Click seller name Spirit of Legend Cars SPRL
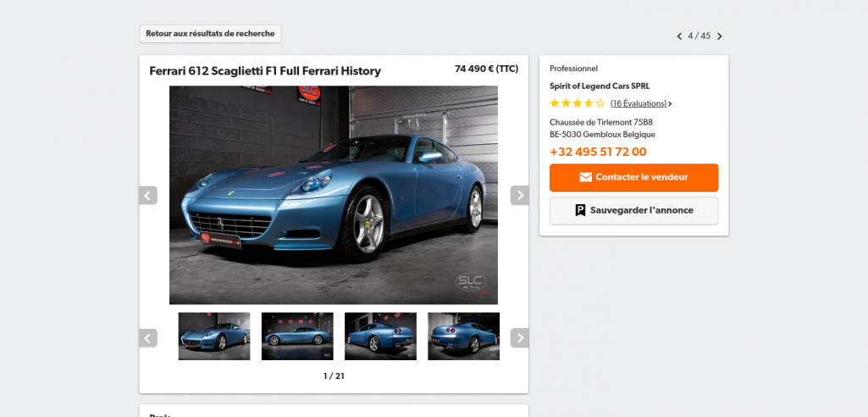Viewport: 868px width, 417px height. point(600,86)
